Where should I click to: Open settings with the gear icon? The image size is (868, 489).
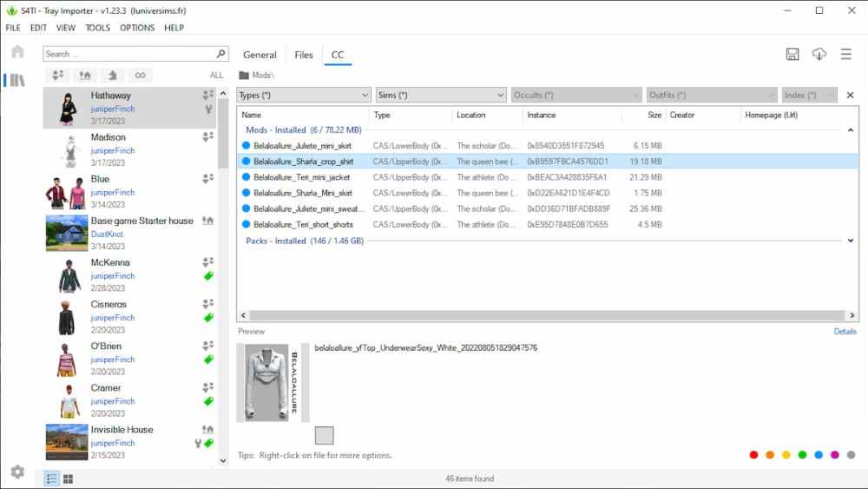click(17, 472)
